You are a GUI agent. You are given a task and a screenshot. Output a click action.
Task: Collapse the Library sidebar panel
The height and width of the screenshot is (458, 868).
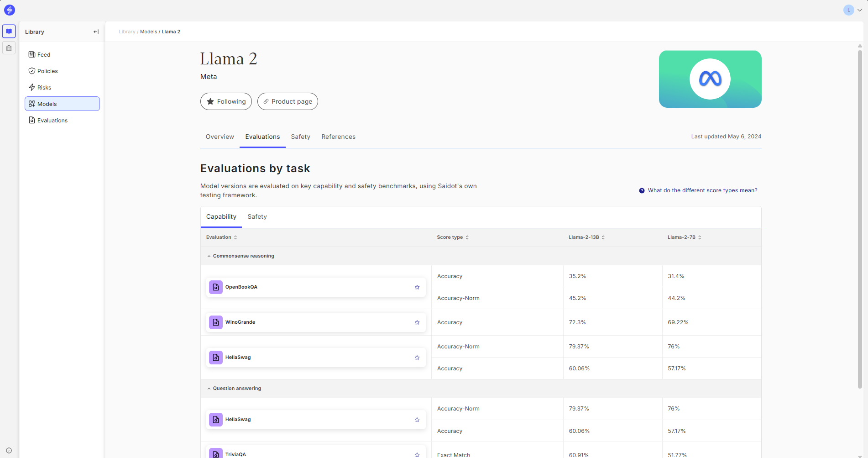(x=96, y=32)
